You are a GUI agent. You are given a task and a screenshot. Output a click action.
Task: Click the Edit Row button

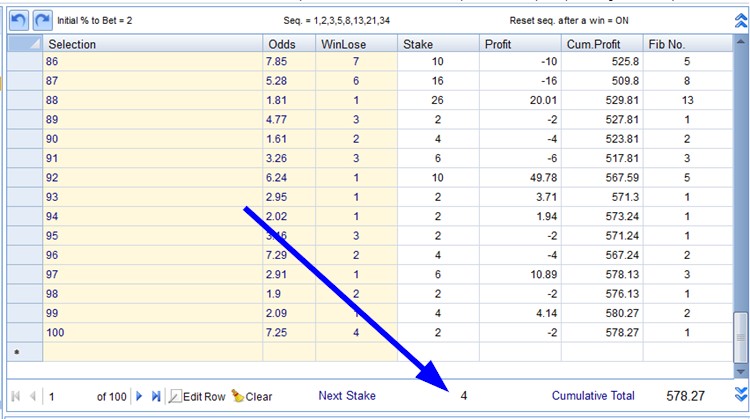pos(197,396)
